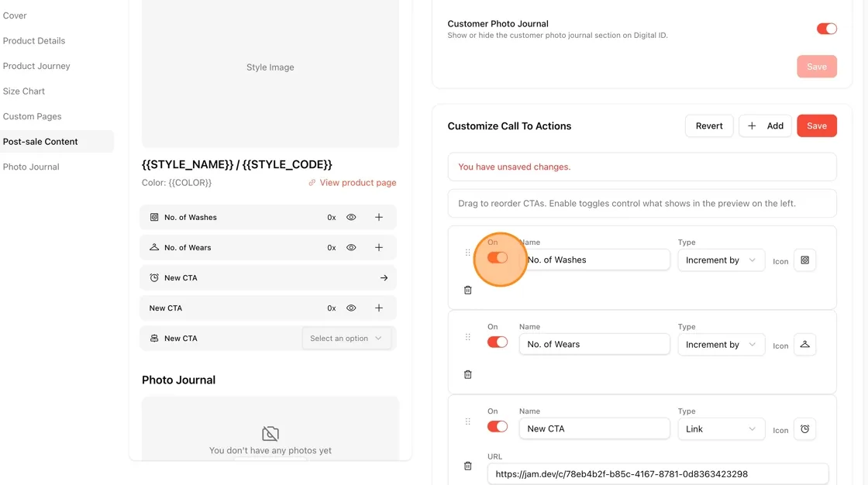This screenshot has width=868, height=485.
Task: Edit the No. of Washes name field
Action: [594, 260]
